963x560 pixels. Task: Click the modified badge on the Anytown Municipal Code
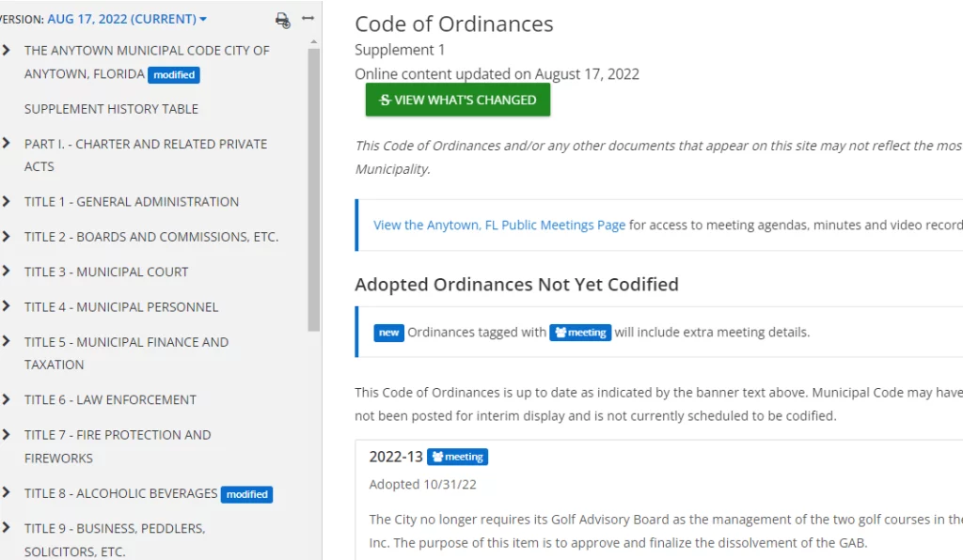(x=173, y=74)
